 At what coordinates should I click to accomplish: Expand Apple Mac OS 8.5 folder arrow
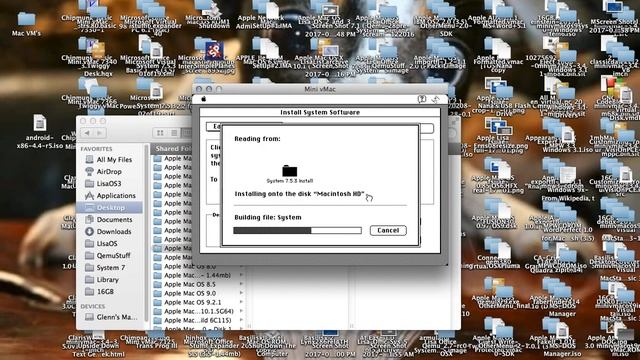(241, 284)
